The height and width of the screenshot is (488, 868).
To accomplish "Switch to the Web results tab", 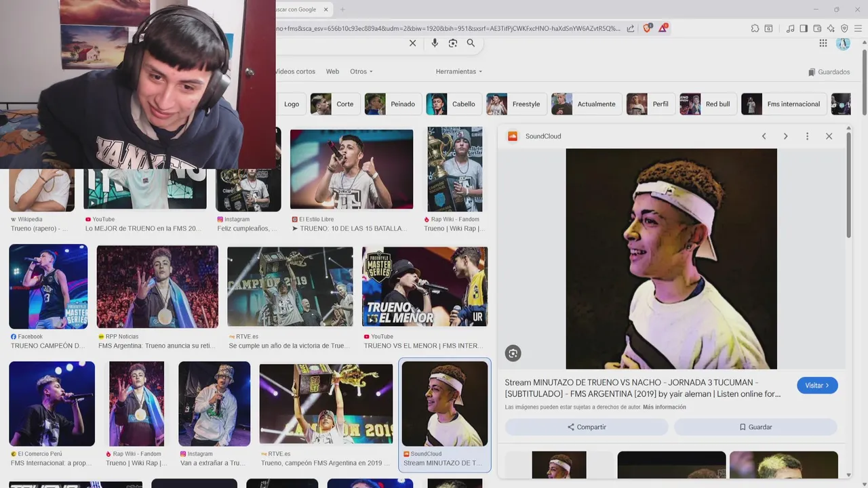I will pos(332,71).
